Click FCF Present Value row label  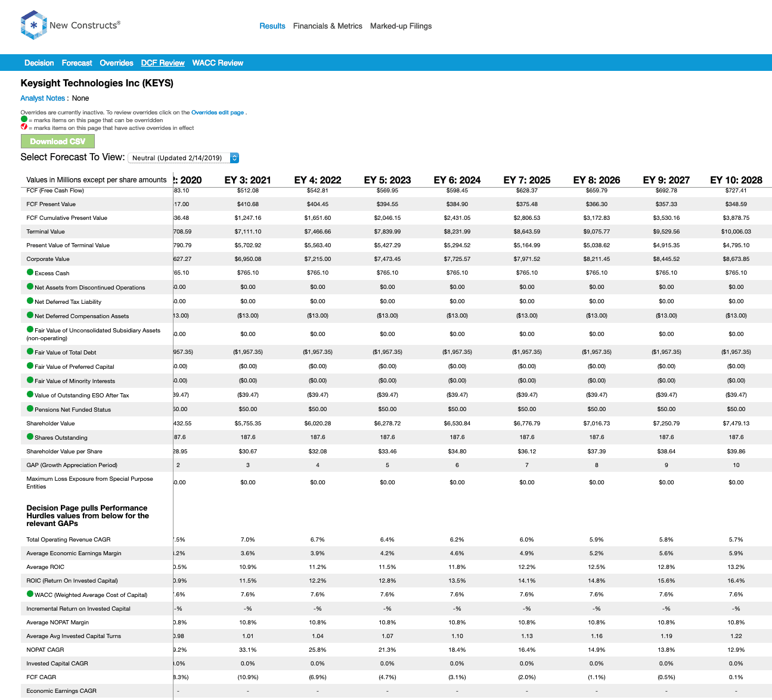(x=51, y=204)
